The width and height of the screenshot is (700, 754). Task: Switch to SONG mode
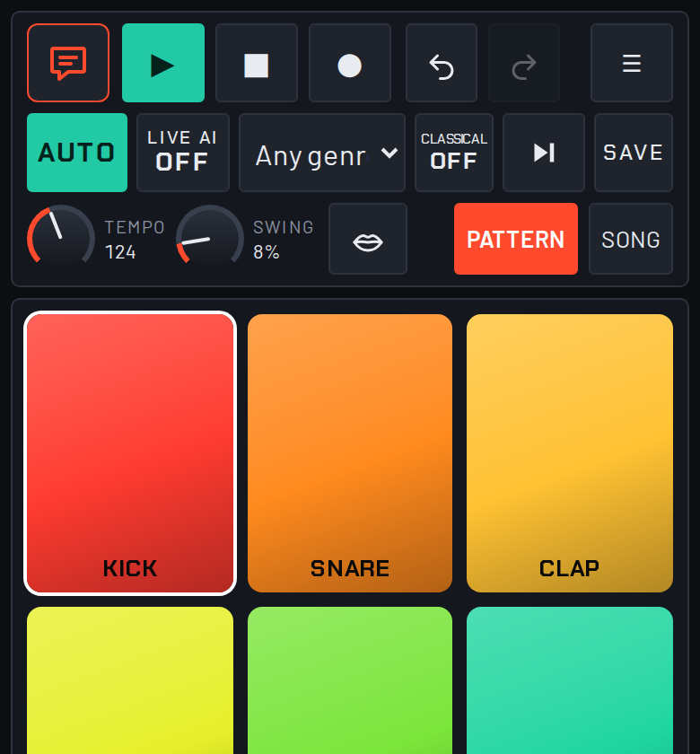tap(631, 239)
